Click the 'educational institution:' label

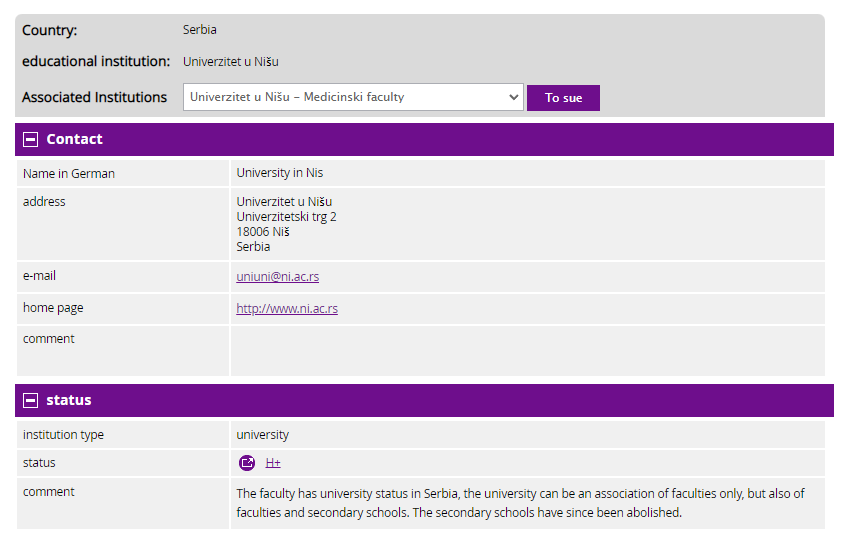point(96,61)
